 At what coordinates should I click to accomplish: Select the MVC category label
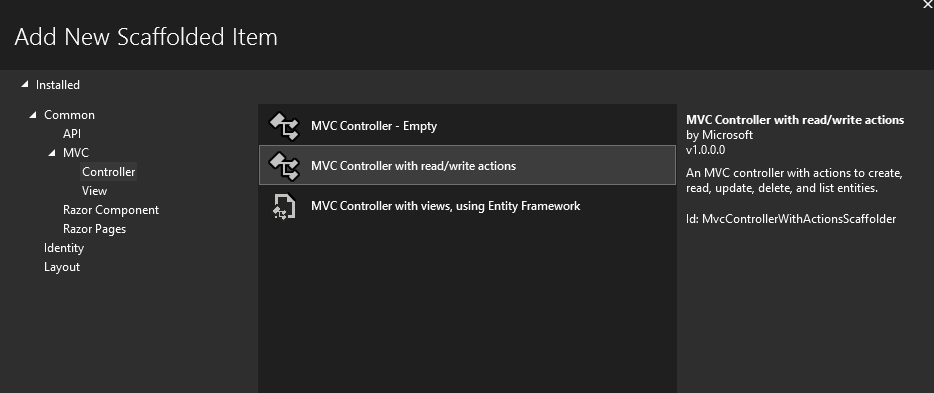pyautogui.click(x=76, y=152)
